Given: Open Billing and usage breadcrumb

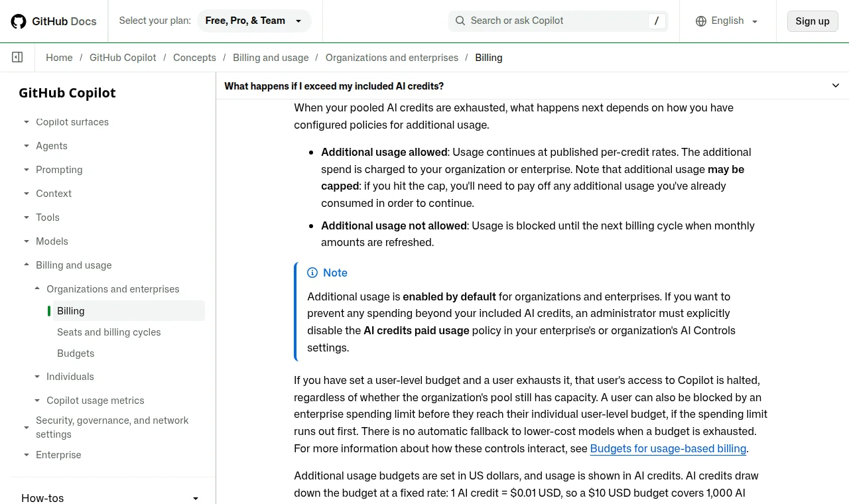Looking at the screenshot, I should tap(271, 58).
